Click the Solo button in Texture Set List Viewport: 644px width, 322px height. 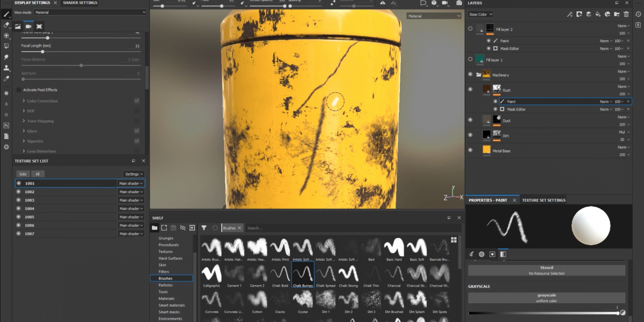[x=23, y=174]
